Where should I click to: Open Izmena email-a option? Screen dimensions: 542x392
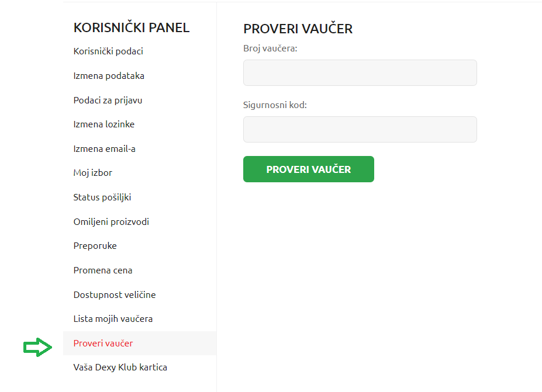(104, 149)
